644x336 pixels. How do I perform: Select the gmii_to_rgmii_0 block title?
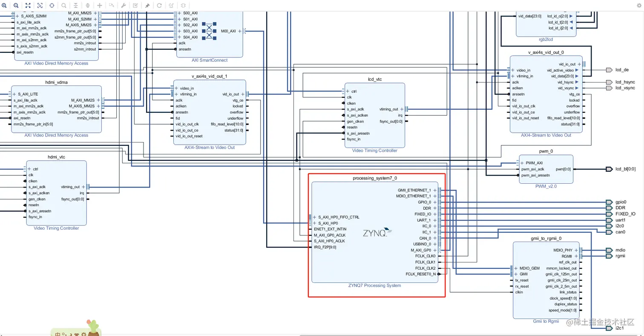[546, 239]
